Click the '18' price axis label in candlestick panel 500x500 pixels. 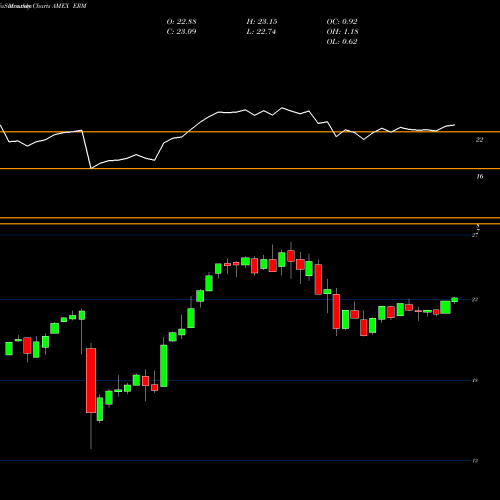[475, 380]
